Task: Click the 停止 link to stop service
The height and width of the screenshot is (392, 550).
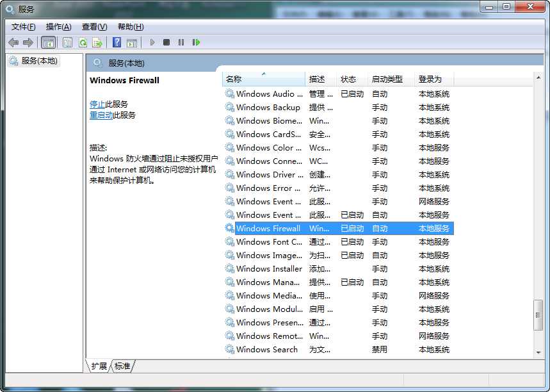Action: 97,104
